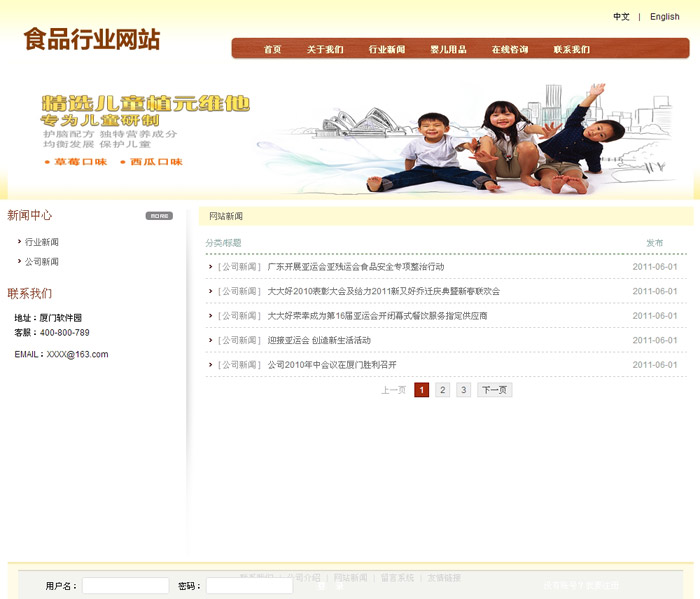700x599 pixels.
Task: Open news 公司2010年中会议在厦门胜利召开
Action: point(332,365)
